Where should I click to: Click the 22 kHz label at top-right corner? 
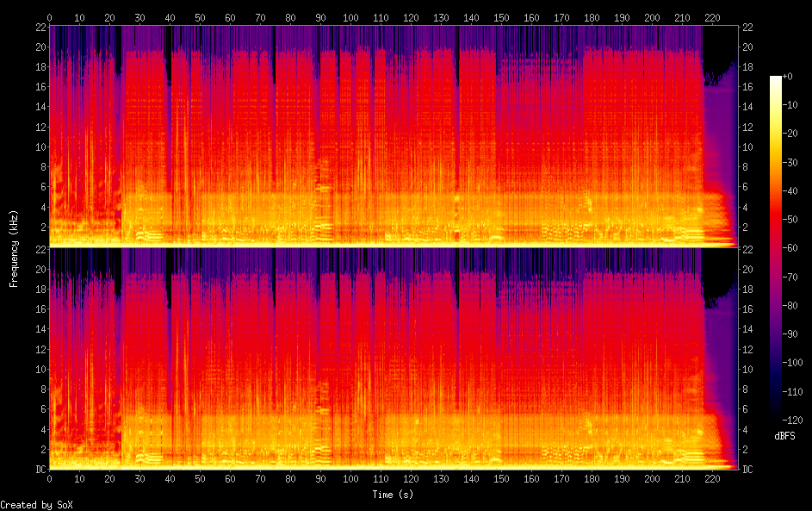coord(748,27)
